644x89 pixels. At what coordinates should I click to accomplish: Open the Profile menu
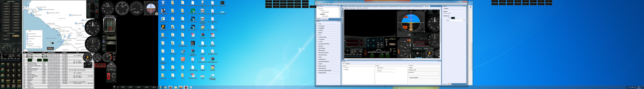pyautogui.click(x=317, y=4)
